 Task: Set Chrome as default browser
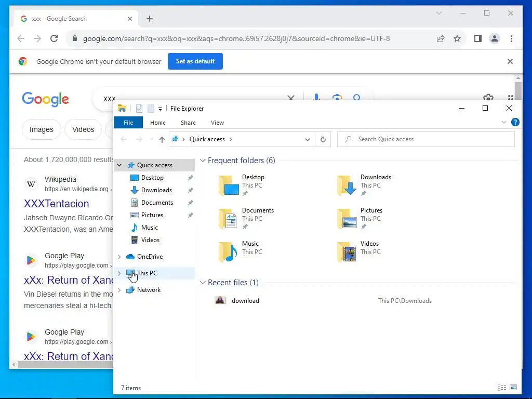(195, 61)
